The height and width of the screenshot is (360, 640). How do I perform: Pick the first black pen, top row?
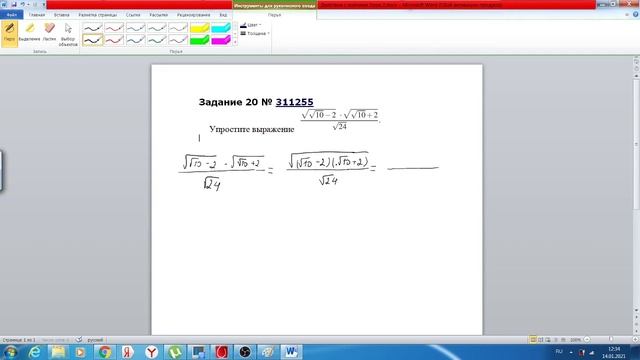[93, 28]
